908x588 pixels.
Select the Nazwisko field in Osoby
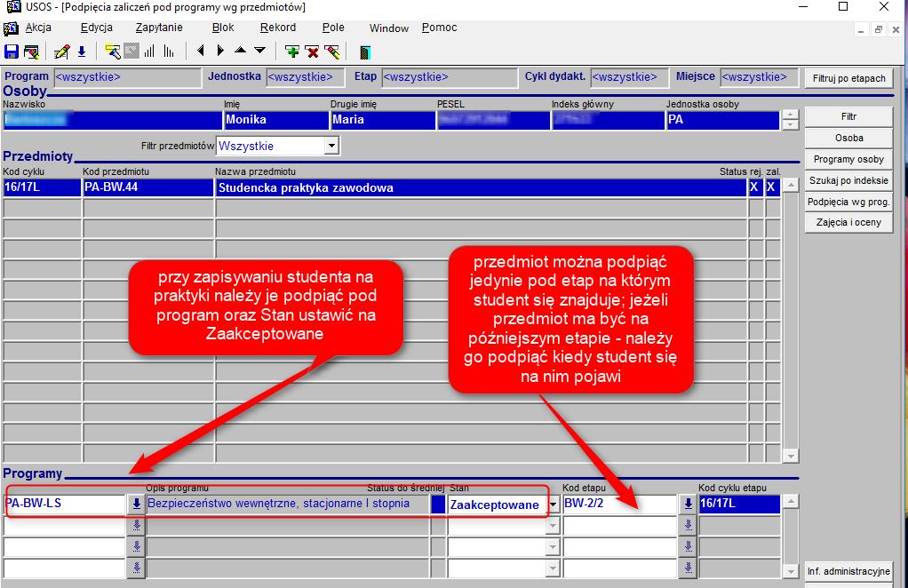click(x=112, y=121)
